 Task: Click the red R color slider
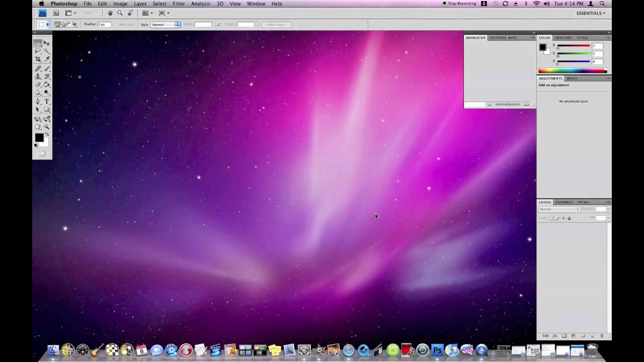point(573,46)
